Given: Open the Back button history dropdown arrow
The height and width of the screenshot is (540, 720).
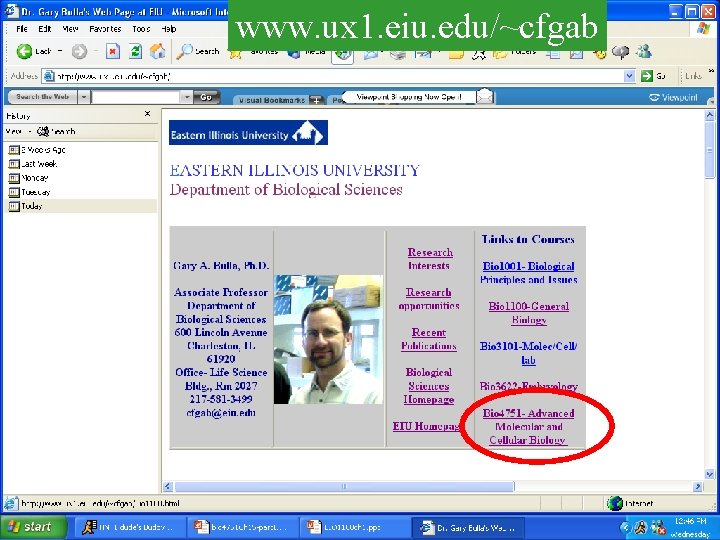Looking at the screenshot, I should tap(60, 51).
